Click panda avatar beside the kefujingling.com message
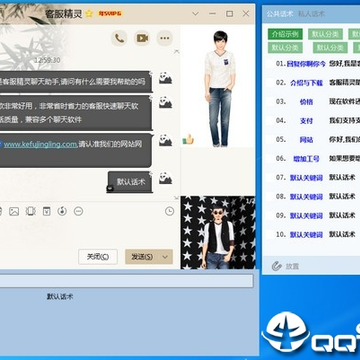The width and height of the screenshot is (360, 360). pos(165,140)
